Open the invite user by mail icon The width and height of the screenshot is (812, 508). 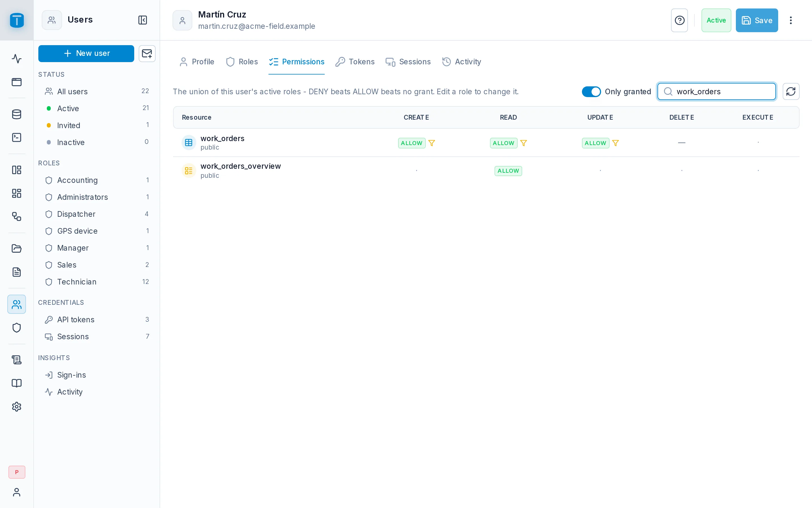coord(147,53)
